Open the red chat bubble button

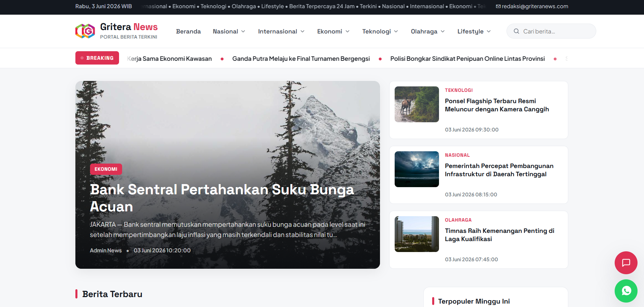(x=626, y=263)
